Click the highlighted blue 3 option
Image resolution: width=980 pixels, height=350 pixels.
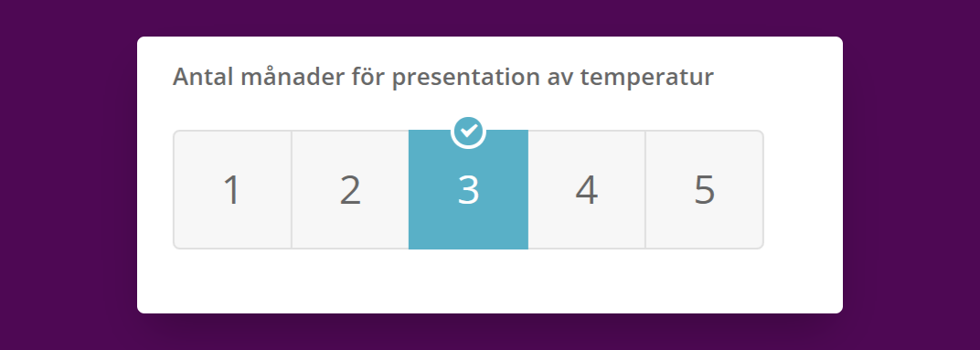[x=468, y=189]
